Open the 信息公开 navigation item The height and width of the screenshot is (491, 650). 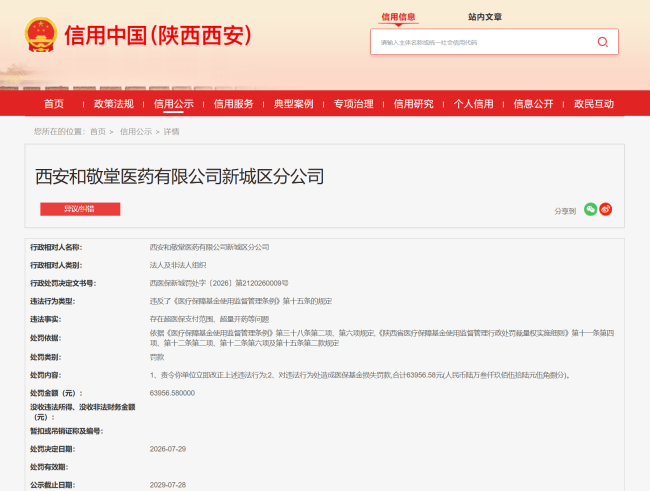pos(534,104)
